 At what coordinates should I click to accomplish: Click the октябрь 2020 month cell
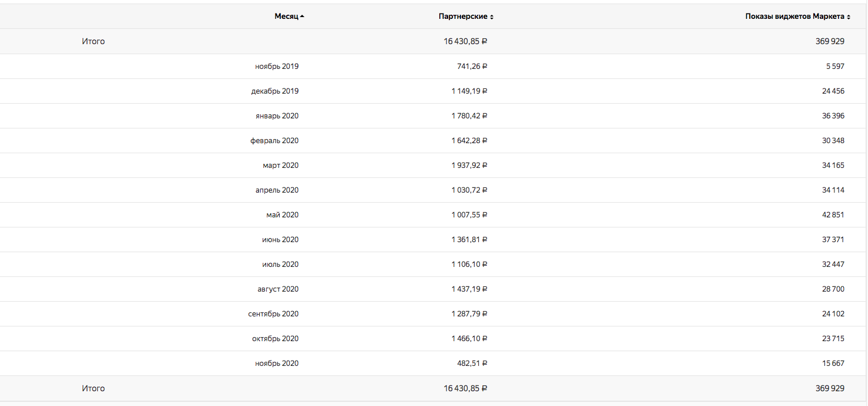coord(275,339)
